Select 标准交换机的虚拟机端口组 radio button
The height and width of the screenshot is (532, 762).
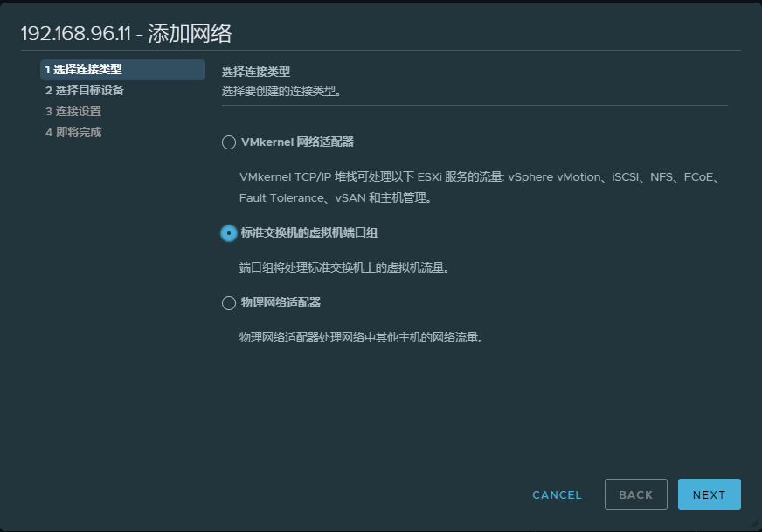228,233
